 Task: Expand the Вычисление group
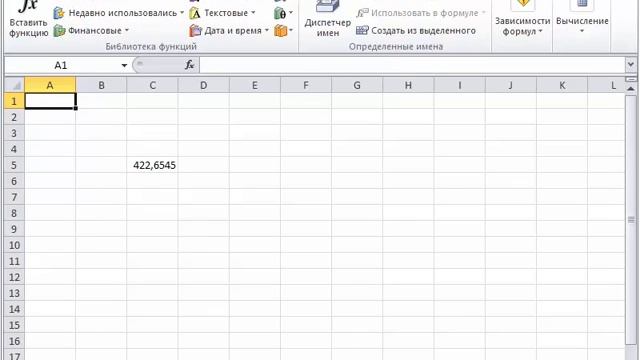pos(582,19)
